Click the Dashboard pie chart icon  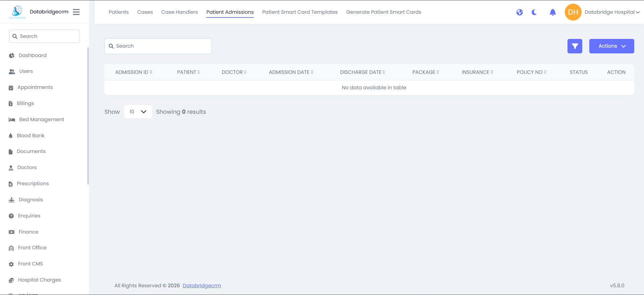pyautogui.click(x=12, y=56)
